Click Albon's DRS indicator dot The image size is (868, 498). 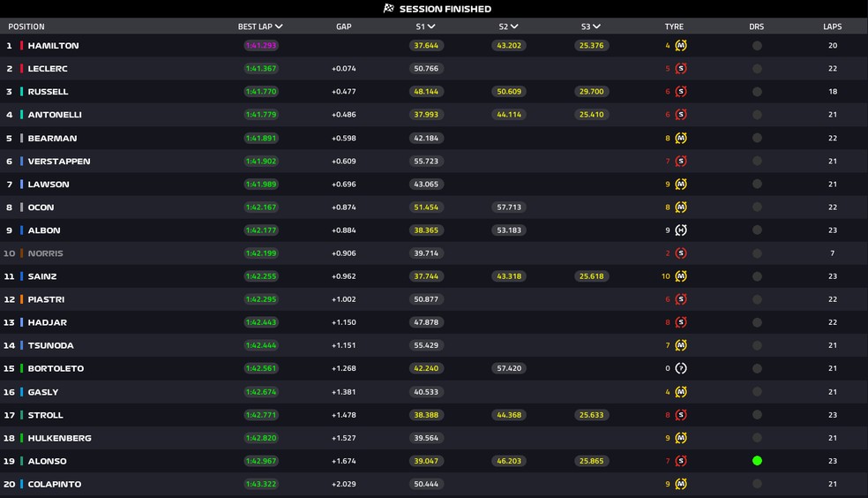tap(757, 230)
